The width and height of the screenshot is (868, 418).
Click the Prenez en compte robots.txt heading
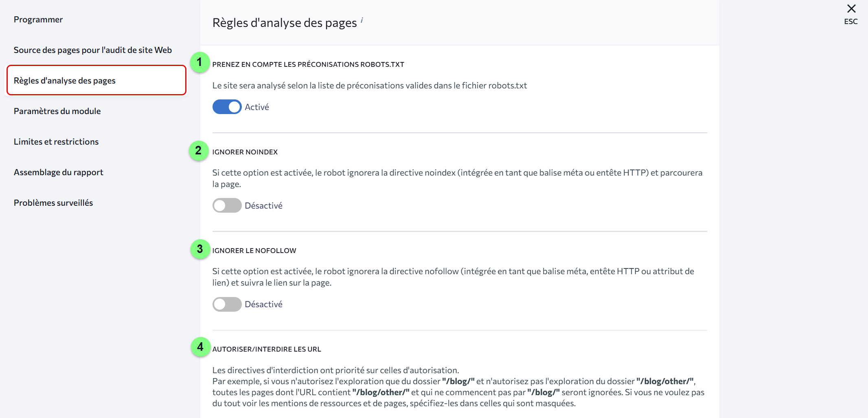tap(308, 64)
